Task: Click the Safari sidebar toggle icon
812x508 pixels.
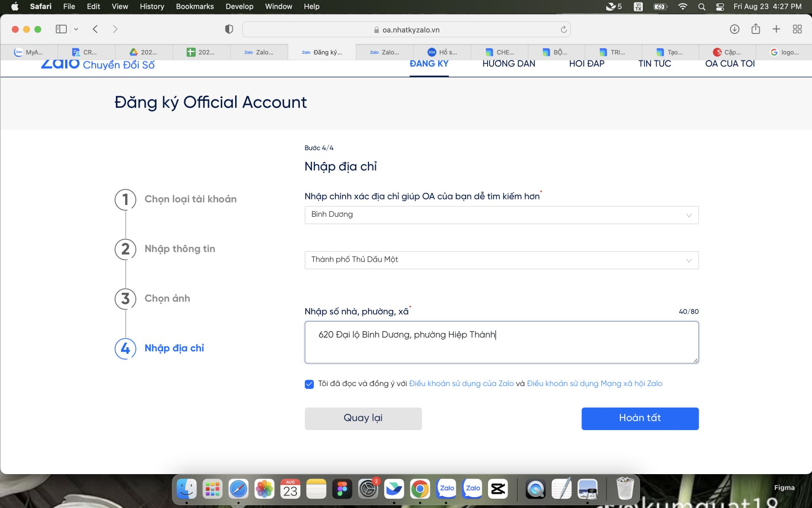Action: pyautogui.click(x=61, y=29)
